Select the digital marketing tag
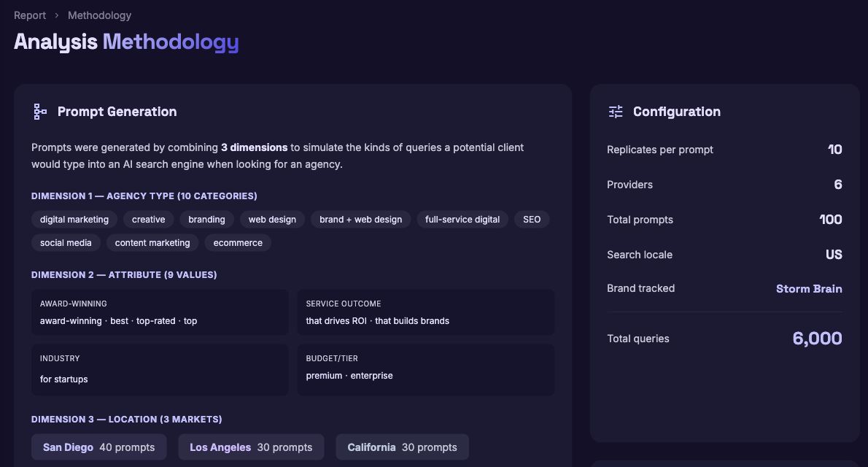Screen dimensions: 868x467 (74, 220)
